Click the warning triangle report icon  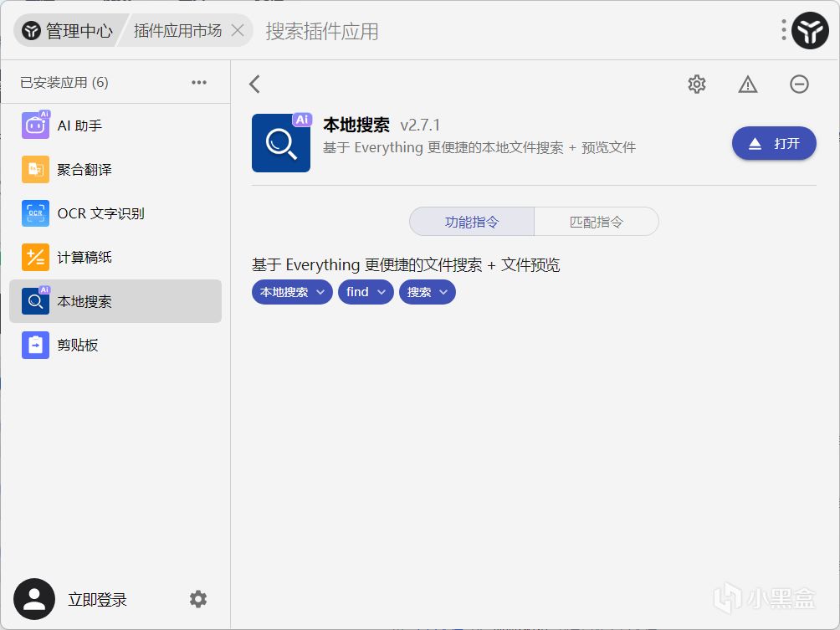748,85
